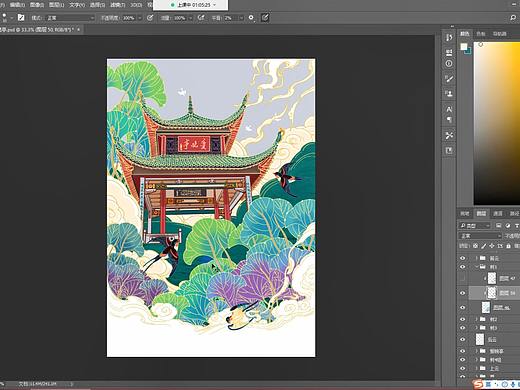Open the circular Info icon in the collapsed dock
520x390 pixels.
(x=449, y=63)
